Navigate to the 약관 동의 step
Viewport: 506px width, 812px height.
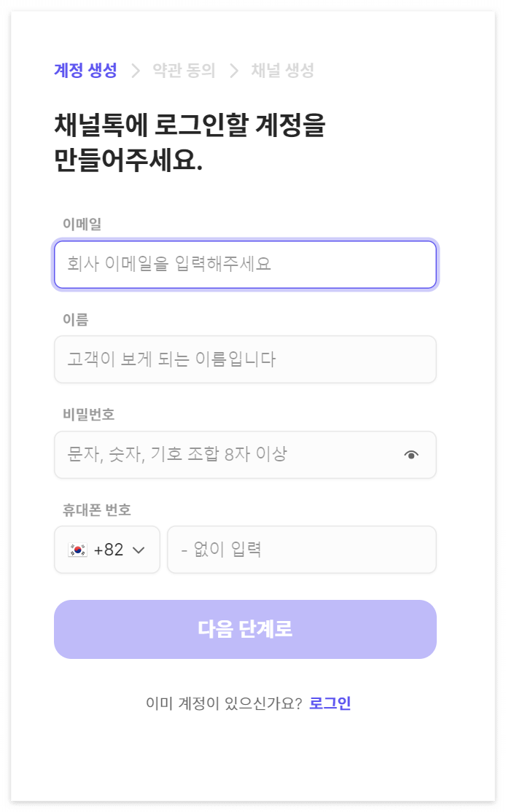click(184, 71)
